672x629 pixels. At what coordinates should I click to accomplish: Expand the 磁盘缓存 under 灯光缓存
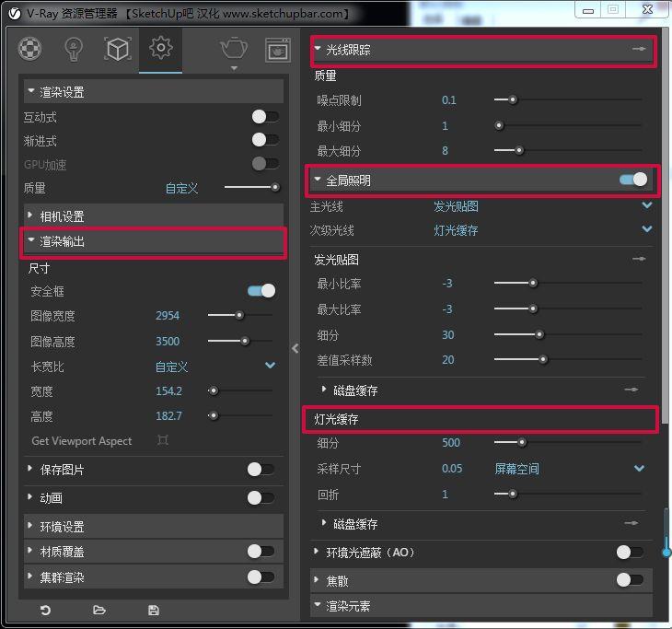(x=324, y=522)
